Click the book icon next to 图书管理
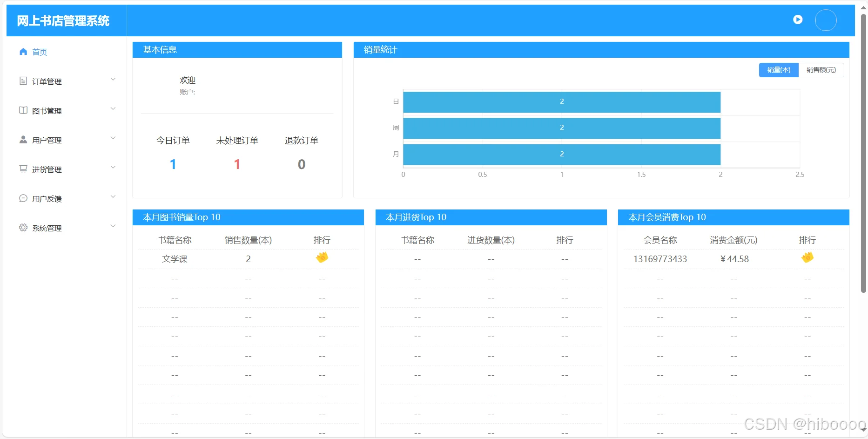 pyautogui.click(x=23, y=110)
